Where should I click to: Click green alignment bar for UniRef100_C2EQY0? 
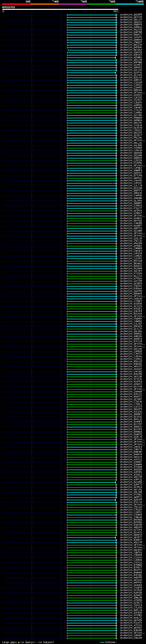click(x=92, y=103)
